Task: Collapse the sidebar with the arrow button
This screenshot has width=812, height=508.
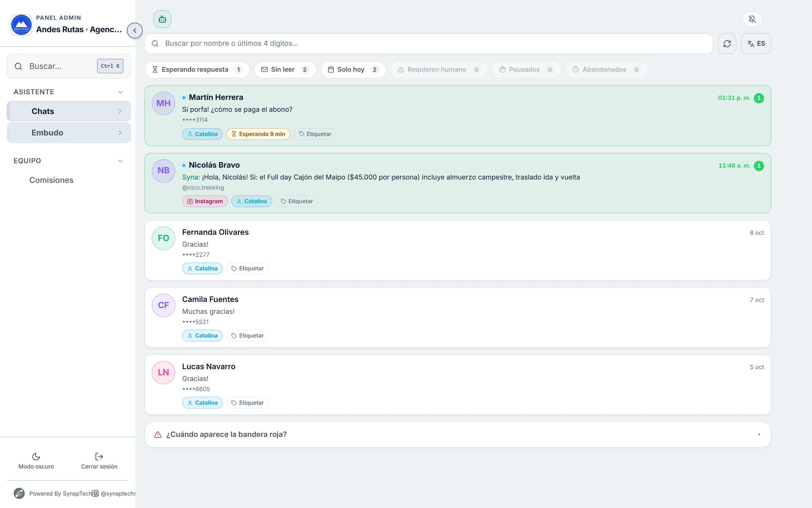Action: pos(134,30)
